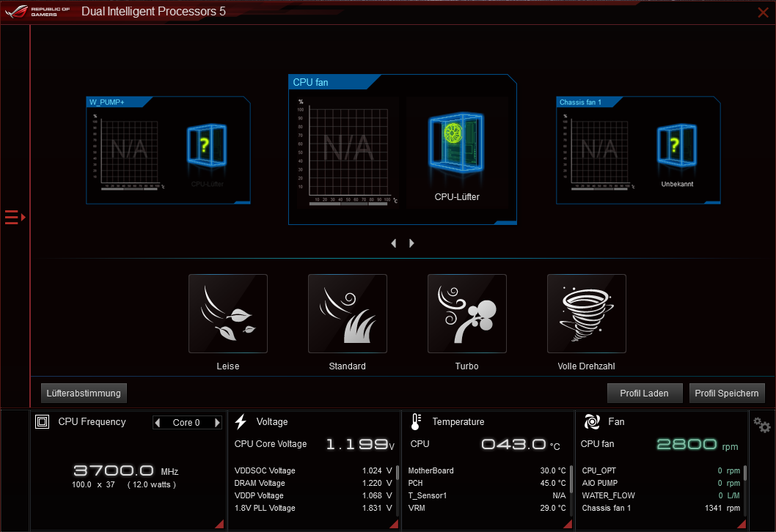Click the Voltage lightning bolt icon
This screenshot has height=532, width=776.
241,422
